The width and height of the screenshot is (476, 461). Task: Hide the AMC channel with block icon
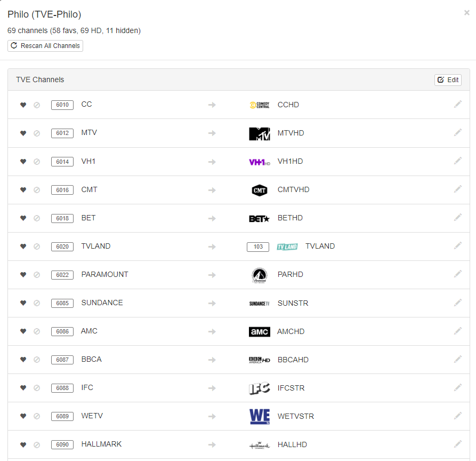37,331
